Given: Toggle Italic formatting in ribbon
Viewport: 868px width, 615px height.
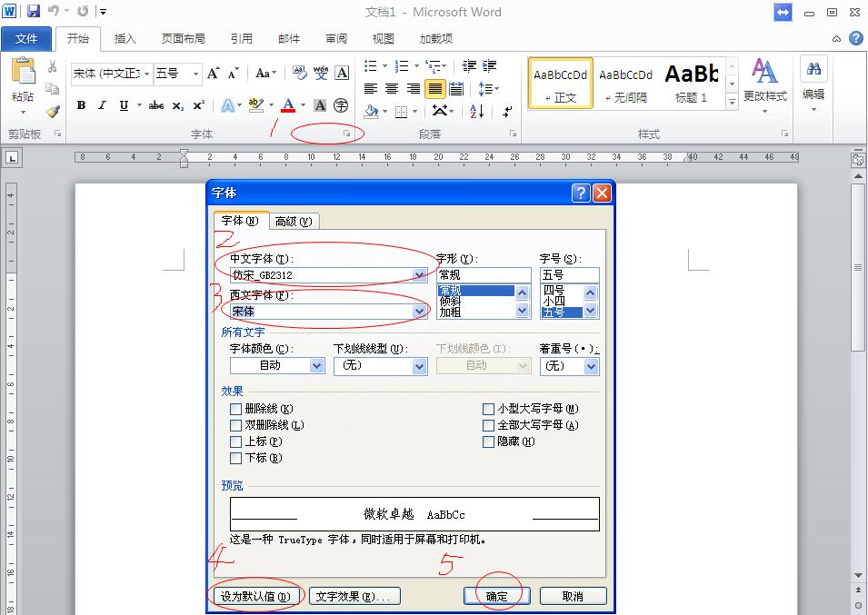Looking at the screenshot, I should click(102, 105).
